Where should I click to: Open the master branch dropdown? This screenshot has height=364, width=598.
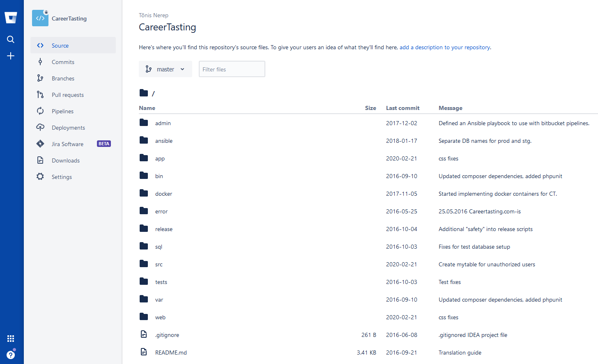tap(166, 69)
